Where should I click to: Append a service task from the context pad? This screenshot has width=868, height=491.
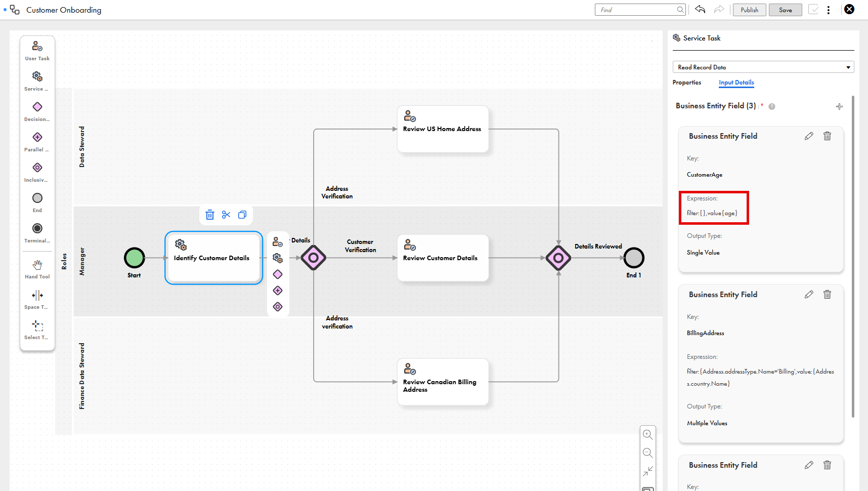pos(278,258)
